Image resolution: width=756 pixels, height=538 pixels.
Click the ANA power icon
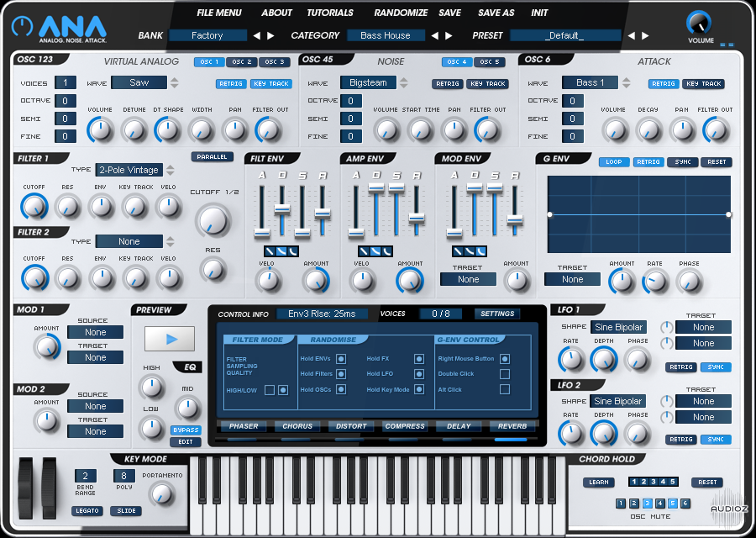tap(22, 26)
